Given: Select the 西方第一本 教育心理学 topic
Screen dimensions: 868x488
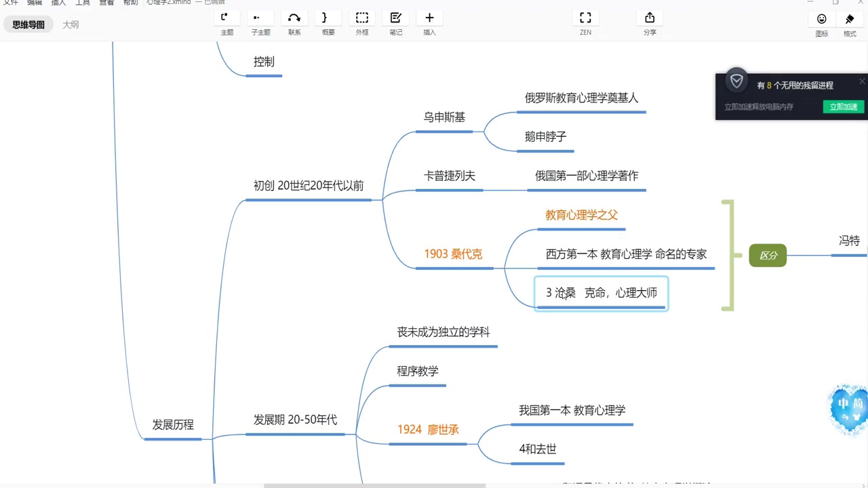Looking at the screenshot, I should [x=626, y=254].
